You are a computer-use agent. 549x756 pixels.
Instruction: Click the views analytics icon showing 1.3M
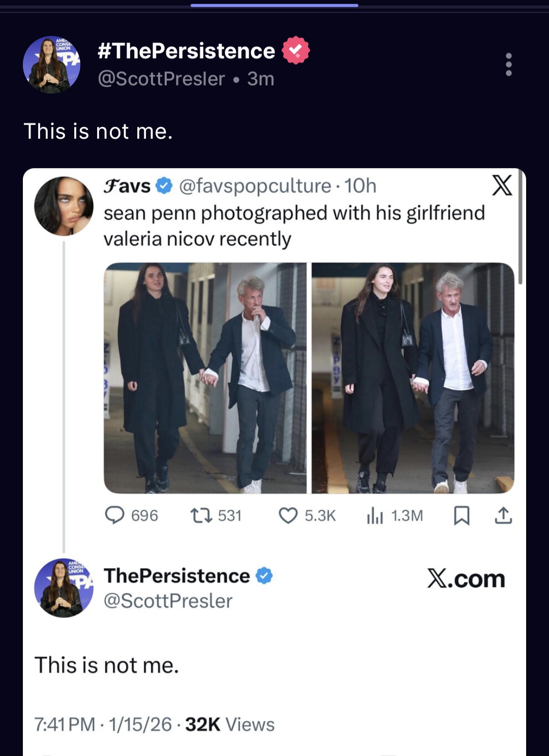click(x=374, y=516)
